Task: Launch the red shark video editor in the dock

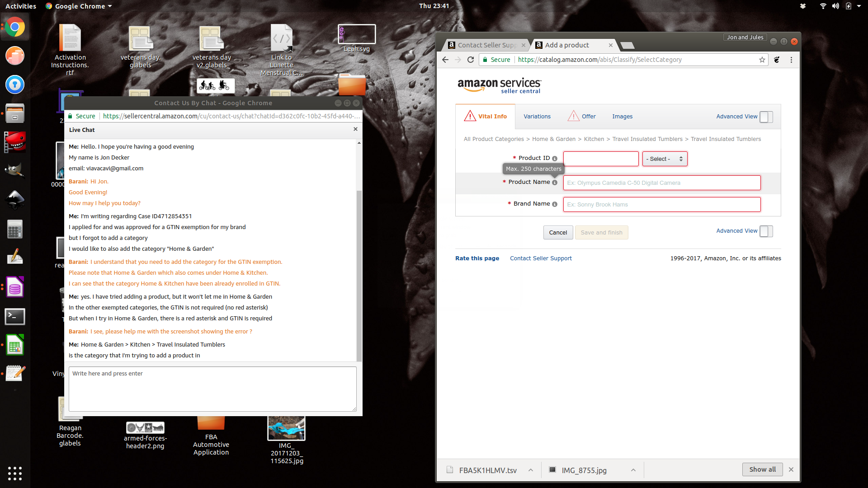Action: (x=15, y=142)
